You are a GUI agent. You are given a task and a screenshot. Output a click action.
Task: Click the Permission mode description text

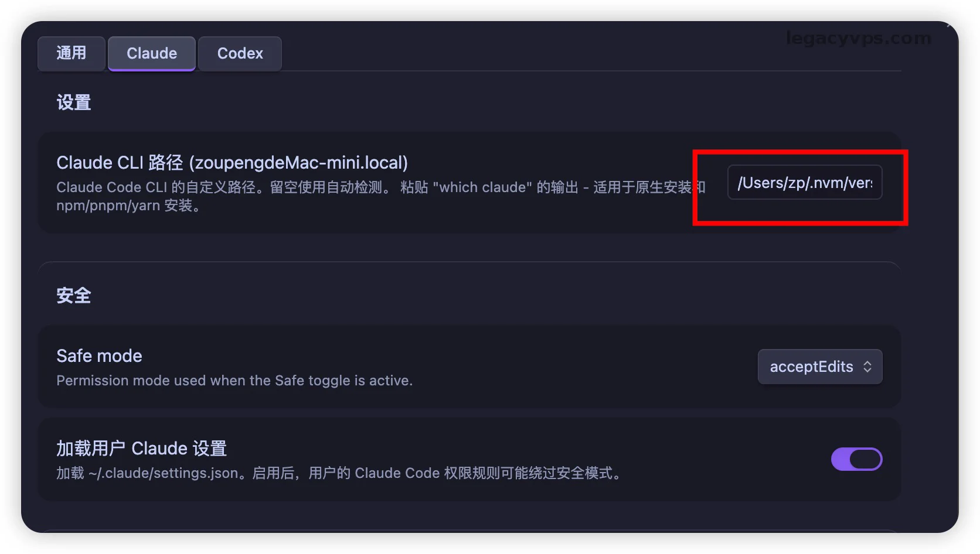click(x=234, y=381)
